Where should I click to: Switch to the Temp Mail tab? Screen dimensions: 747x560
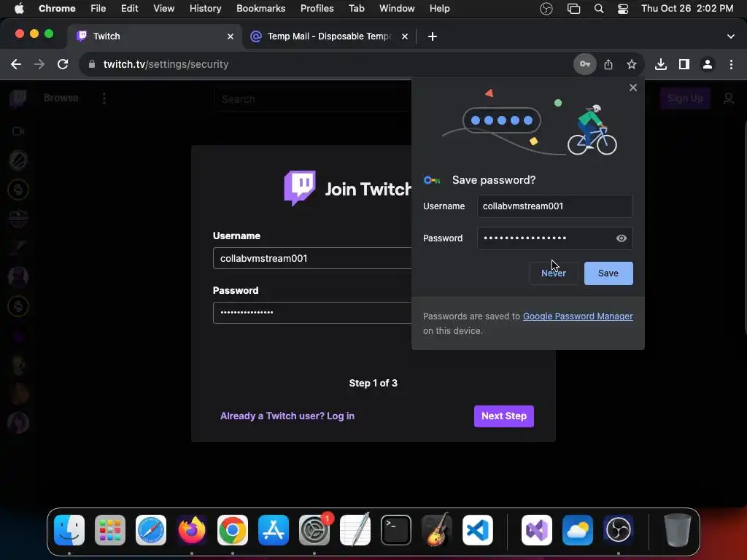[x=329, y=36]
